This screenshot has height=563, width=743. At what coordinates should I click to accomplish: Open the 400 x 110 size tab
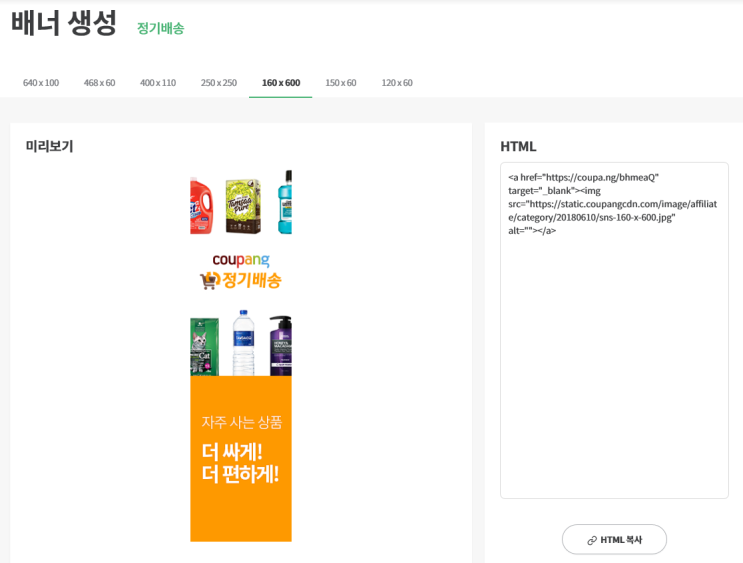pos(158,83)
